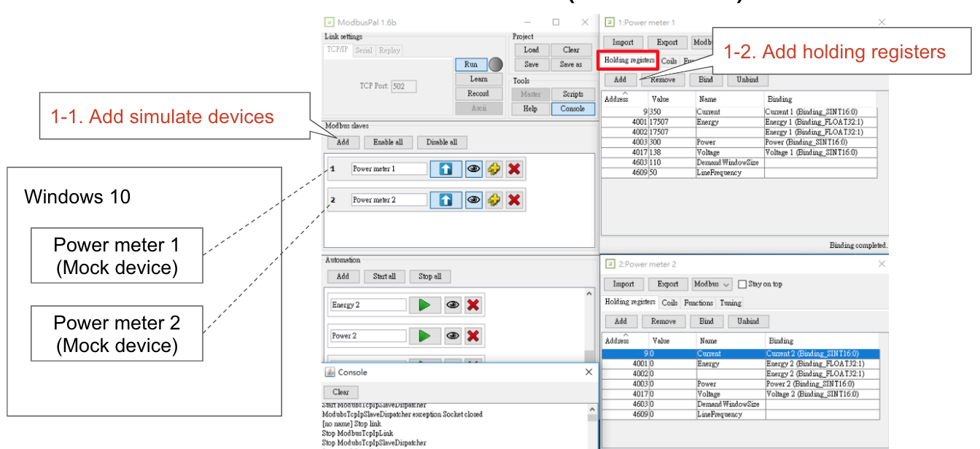
Task: Duplicate Power meter 1 using yellow plus icon
Action: [x=494, y=169]
